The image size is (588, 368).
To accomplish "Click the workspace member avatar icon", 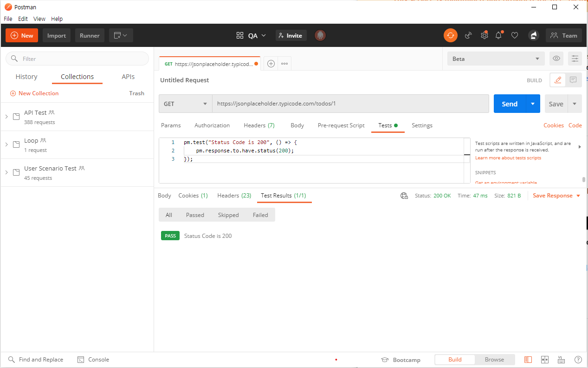I will tap(320, 35).
